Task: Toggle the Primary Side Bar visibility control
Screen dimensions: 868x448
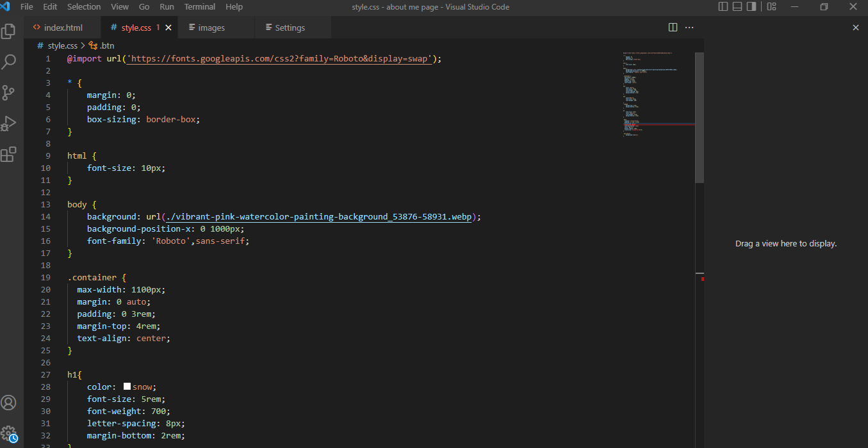Action: pos(723,6)
